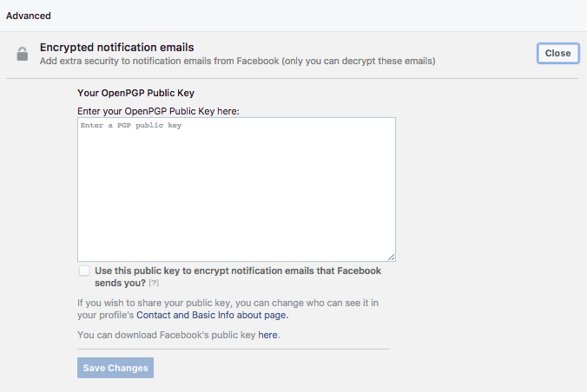Focus the PGP public key text area
This screenshot has height=392, width=587.
tap(236, 189)
